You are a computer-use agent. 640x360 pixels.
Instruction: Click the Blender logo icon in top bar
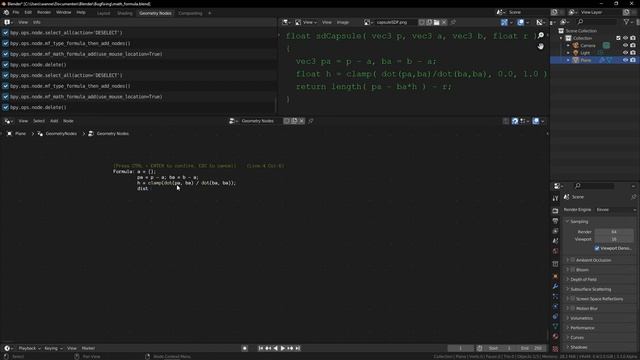(x=6, y=13)
